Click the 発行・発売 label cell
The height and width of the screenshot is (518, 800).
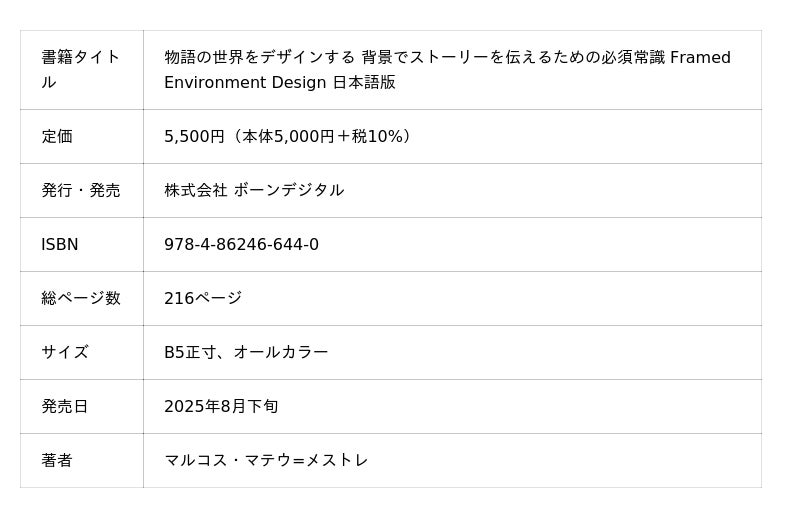pyautogui.click(x=82, y=190)
